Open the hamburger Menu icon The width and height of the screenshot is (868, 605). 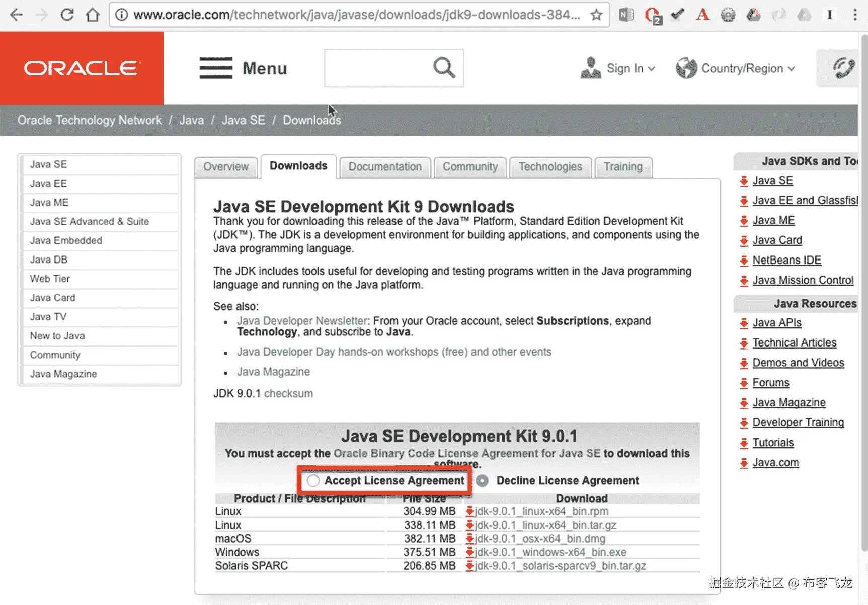[216, 68]
